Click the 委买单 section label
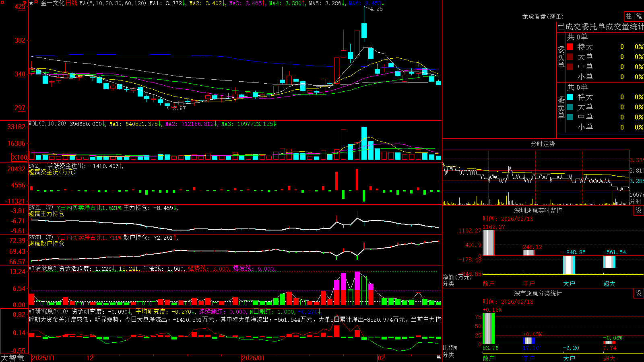Viewport: 644px width, 362px height. tap(561, 58)
